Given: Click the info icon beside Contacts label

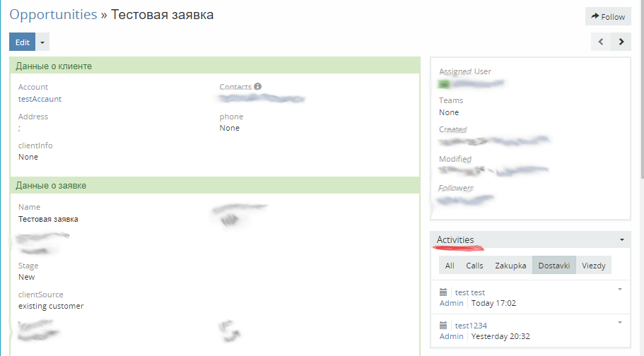Looking at the screenshot, I should click(258, 87).
